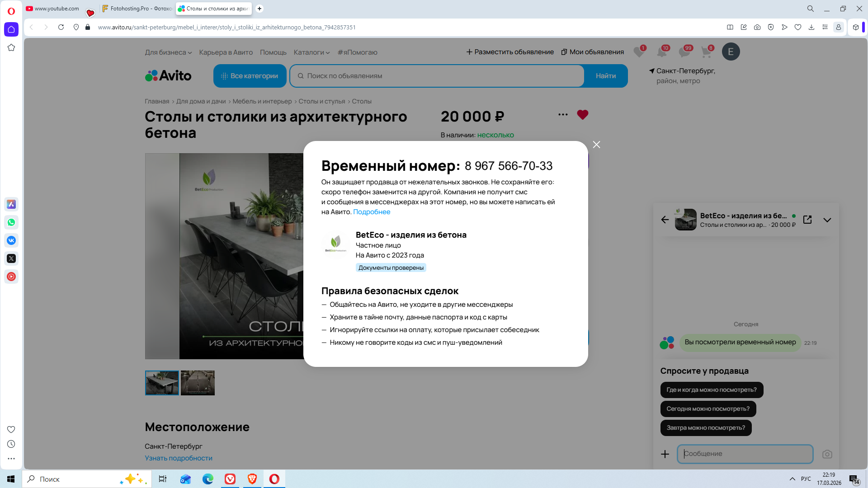Image resolution: width=868 pixels, height=488 pixels.
Task: Expand the Для бизнеса dropdown
Action: coord(168,52)
